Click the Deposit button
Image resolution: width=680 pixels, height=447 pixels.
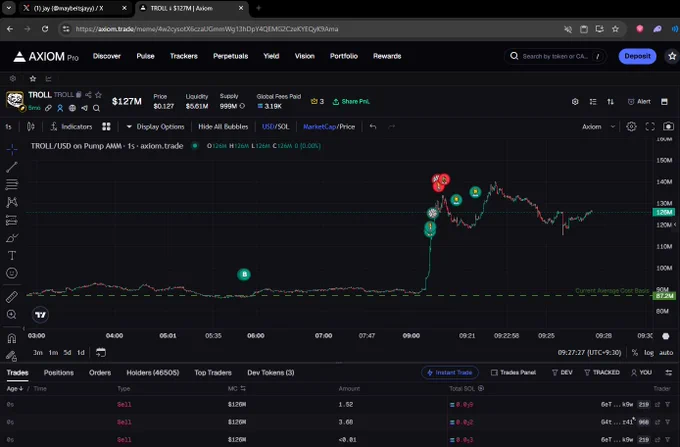click(x=637, y=56)
